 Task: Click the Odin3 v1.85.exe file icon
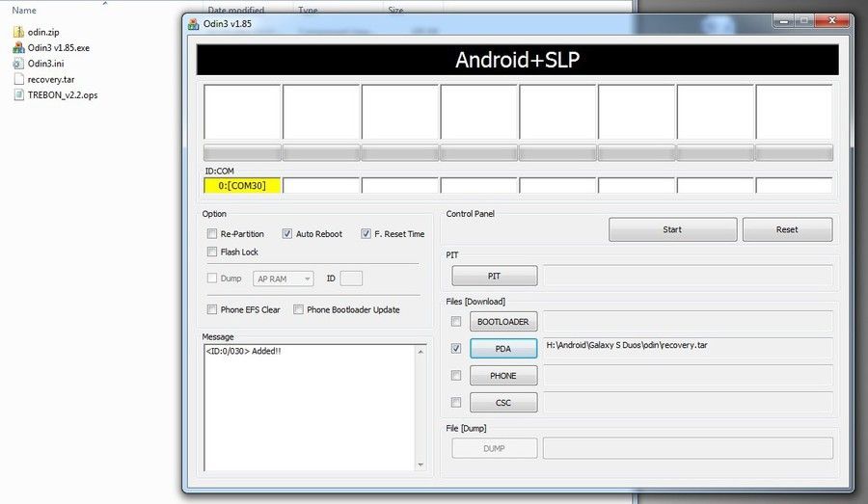(x=18, y=47)
